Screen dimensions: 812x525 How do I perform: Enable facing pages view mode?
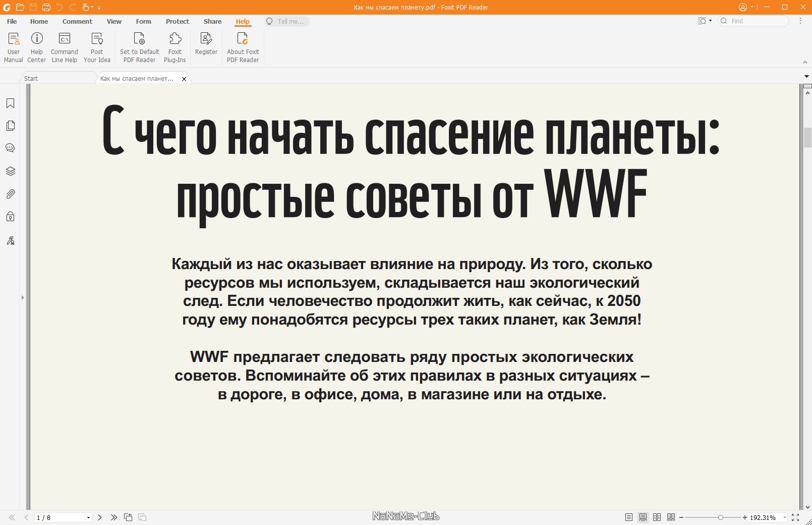[657, 517]
